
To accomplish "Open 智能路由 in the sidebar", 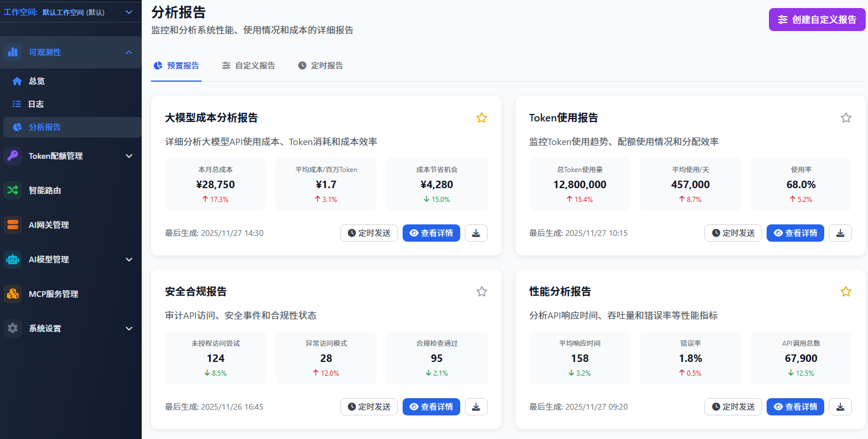I will point(71,190).
